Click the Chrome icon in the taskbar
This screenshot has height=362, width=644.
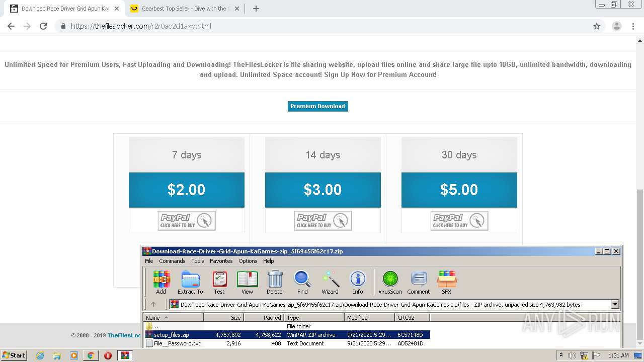(x=91, y=355)
